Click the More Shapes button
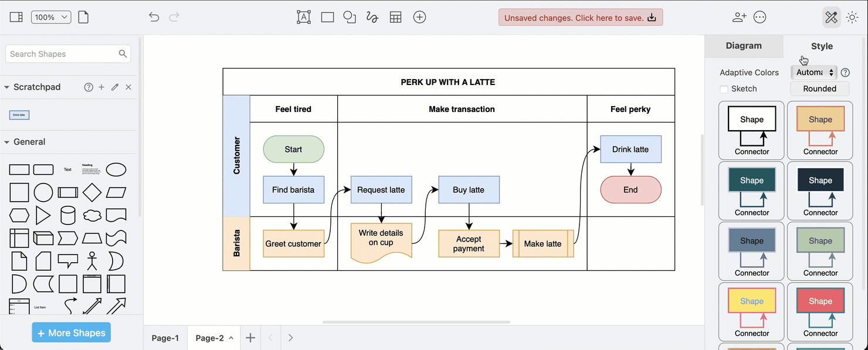The height and width of the screenshot is (350, 868). (x=71, y=332)
